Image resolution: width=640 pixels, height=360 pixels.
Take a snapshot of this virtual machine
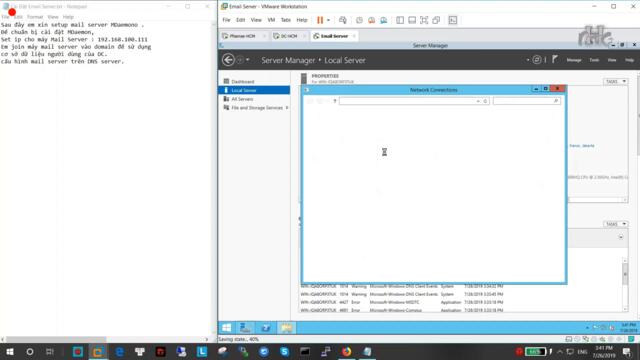pyautogui.click(x=359, y=20)
